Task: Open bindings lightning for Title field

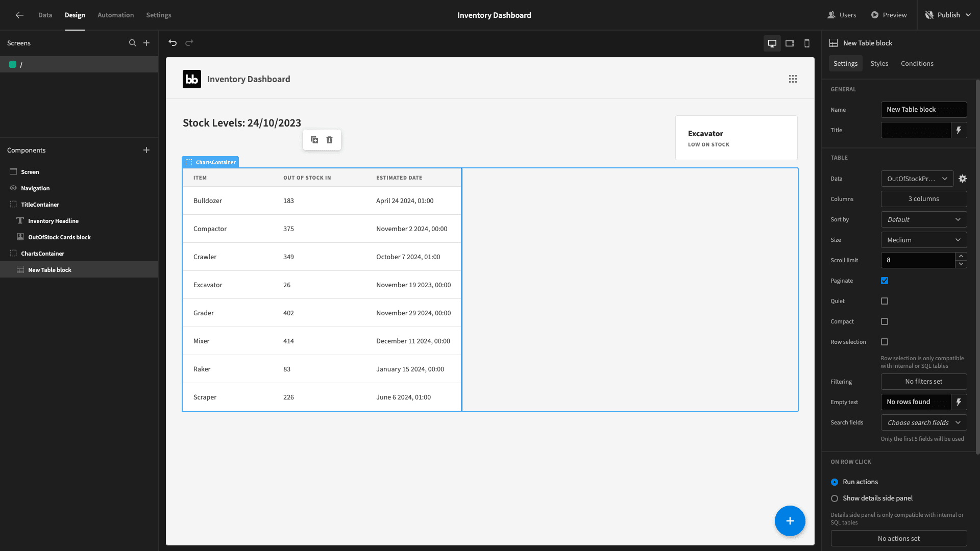Action: pos(959,130)
